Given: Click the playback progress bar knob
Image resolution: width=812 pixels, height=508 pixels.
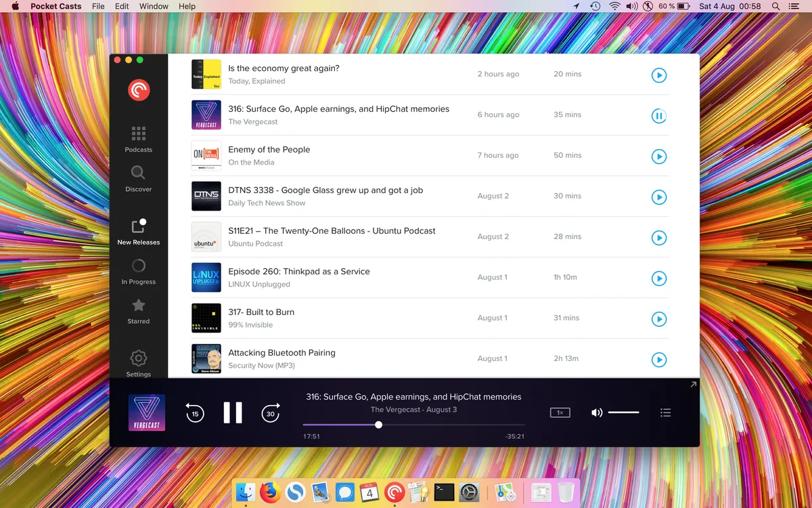Looking at the screenshot, I should (378, 425).
